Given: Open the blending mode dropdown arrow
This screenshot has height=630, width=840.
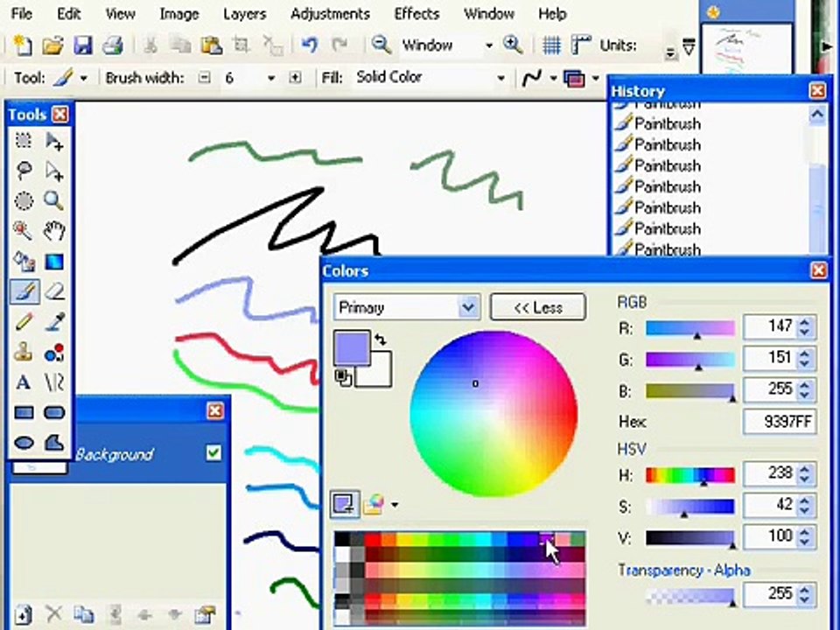Looking at the screenshot, I should pyautogui.click(x=595, y=79).
